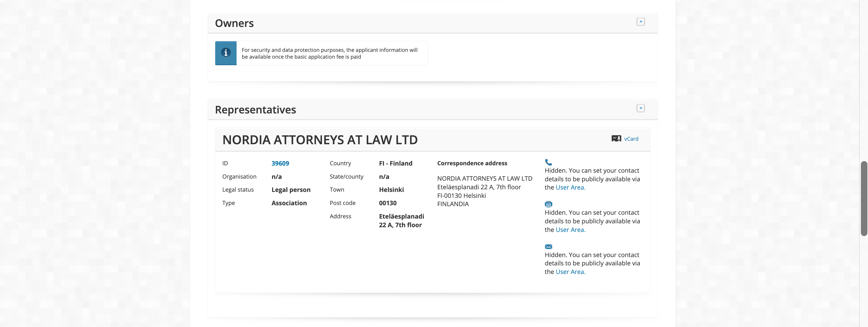Click the fax printer icon
The image size is (868, 327).
coord(548,204)
